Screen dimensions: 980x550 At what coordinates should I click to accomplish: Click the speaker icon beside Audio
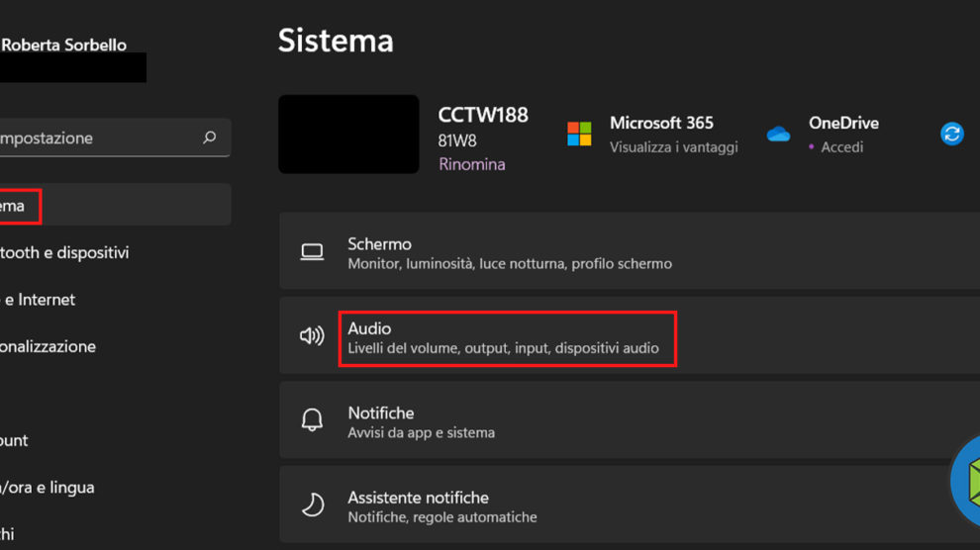[312, 336]
